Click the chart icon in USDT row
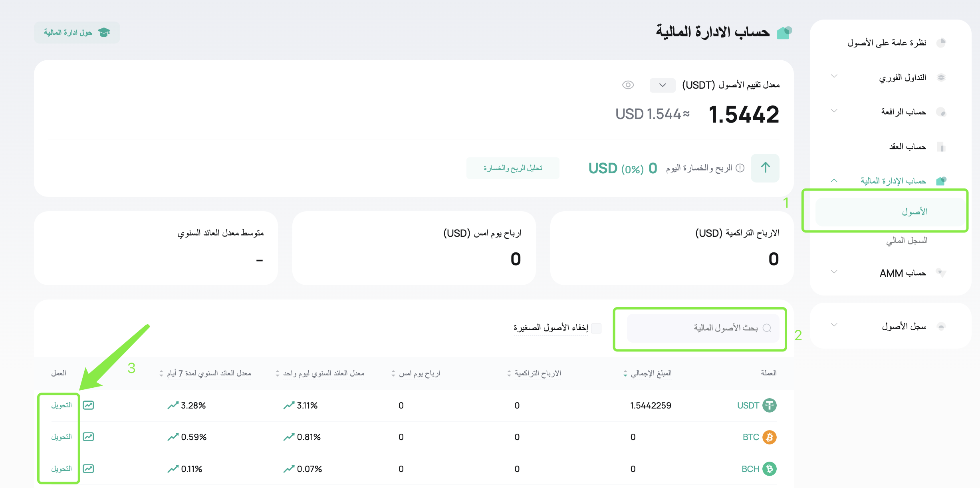 click(x=88, y=405)
